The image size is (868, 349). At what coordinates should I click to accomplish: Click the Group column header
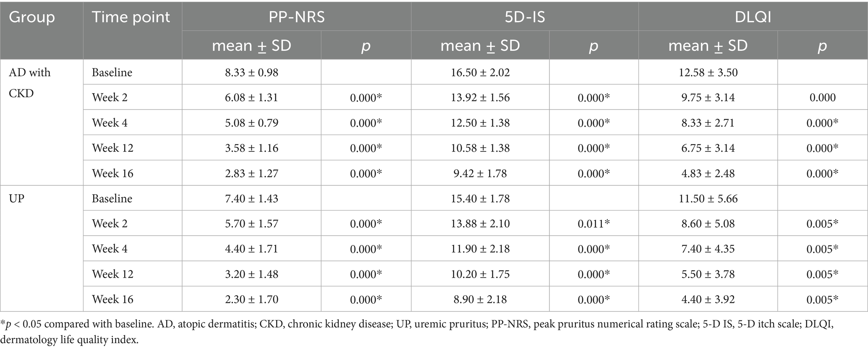click(x=32, y=18)
